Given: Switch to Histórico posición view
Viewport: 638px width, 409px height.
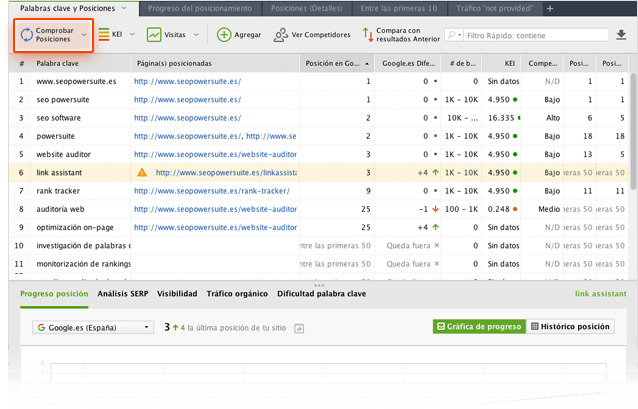Looking at the screenshot, I should click(x=568, y=327).
